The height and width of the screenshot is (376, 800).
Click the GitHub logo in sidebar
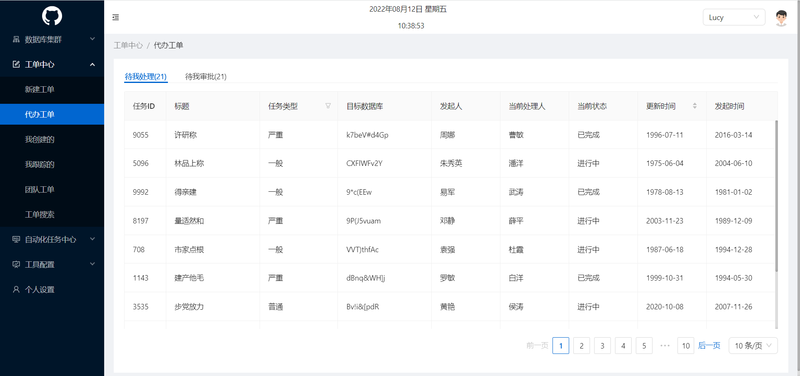point(52,16)
